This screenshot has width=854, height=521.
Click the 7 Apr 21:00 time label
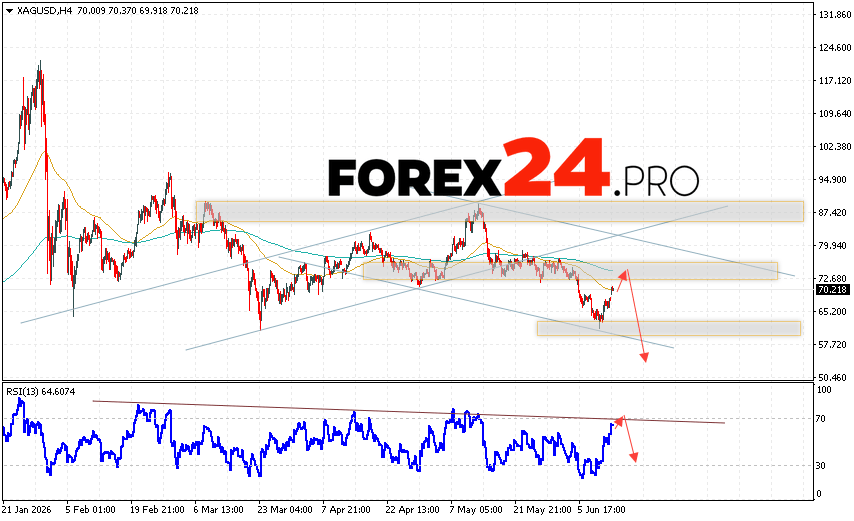click(346, 510)
